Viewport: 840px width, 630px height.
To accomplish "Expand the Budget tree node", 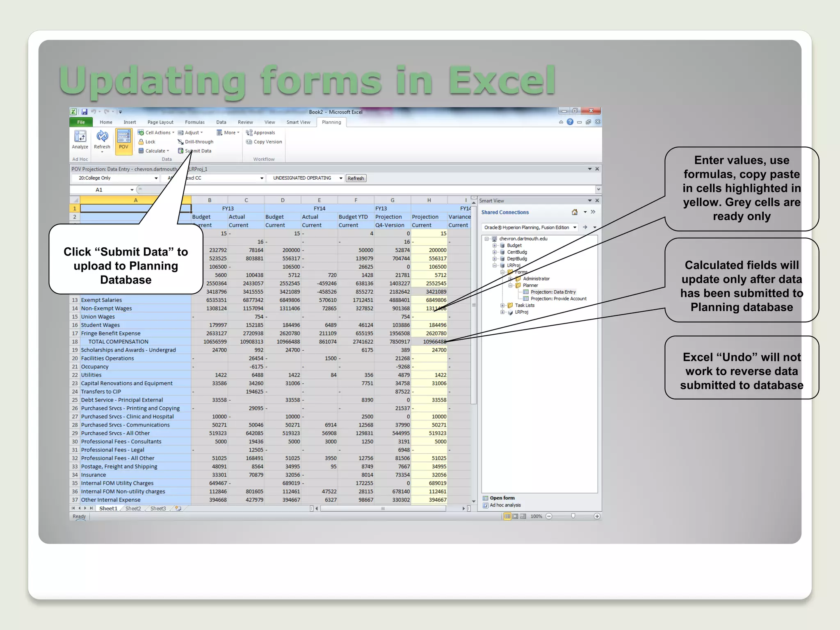I will coord(494,245).
